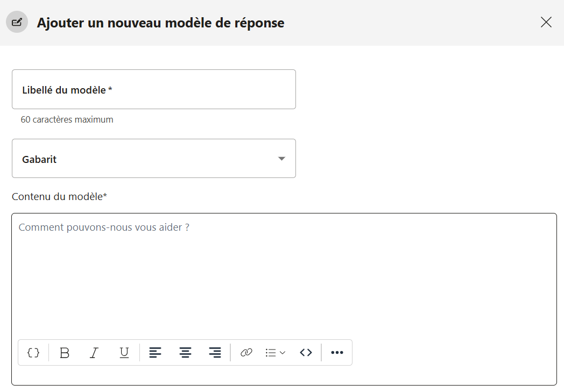Show more formatting options (three dots)

click(337, 353)
